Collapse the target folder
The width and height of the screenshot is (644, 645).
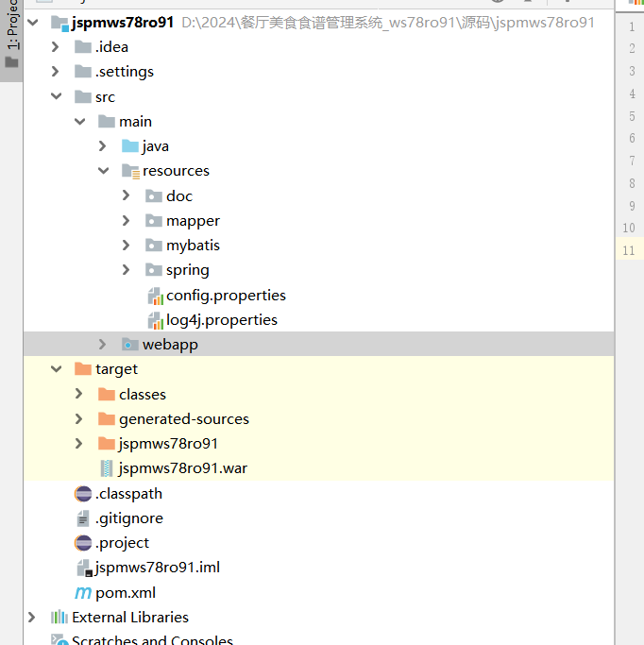tap(56, 369)
